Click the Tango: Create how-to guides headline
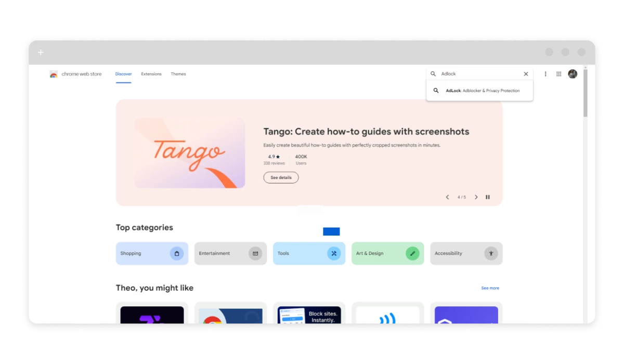This screenshot has width=624, height=364. 366,132
